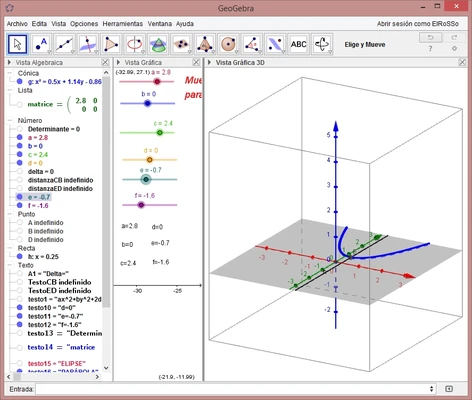Click the slider e = -0.7 handle

[x=146, y=179]
